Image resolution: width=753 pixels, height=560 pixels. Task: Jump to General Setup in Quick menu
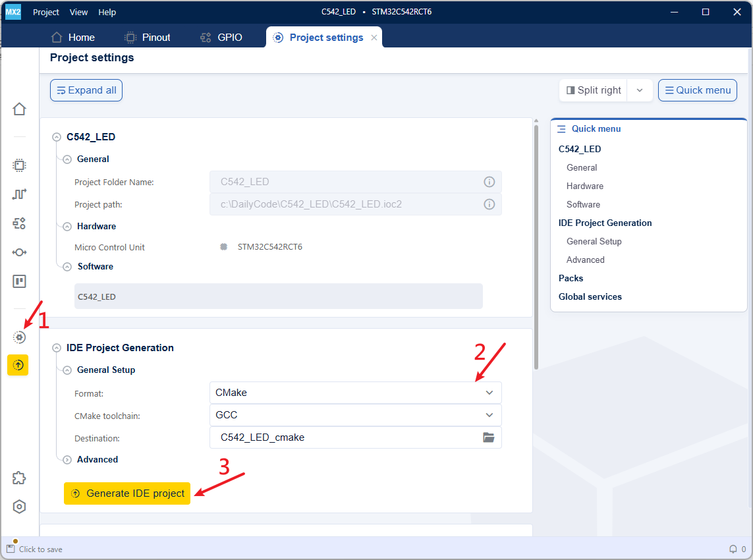pyautogui.click(x=594, y=241)
